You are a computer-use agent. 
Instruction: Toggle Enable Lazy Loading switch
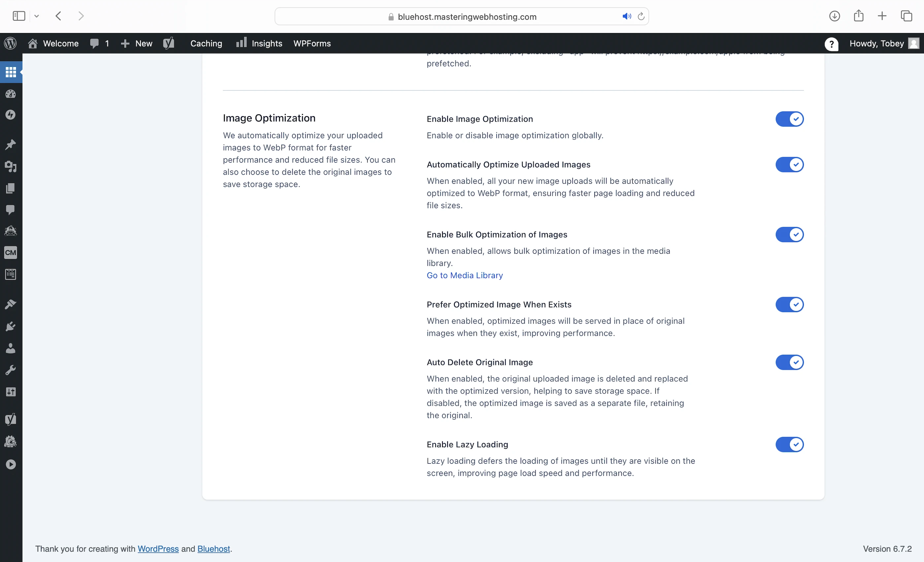[789, 444]
